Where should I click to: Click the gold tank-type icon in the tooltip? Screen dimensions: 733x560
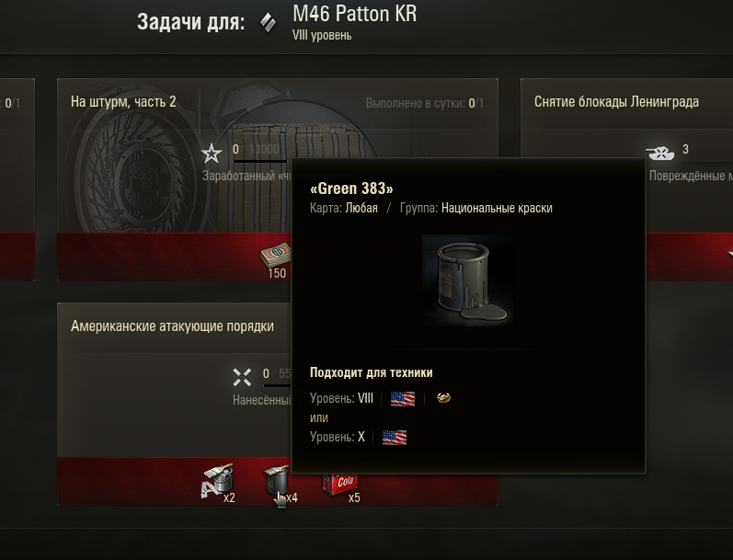[x=443, y=398]
